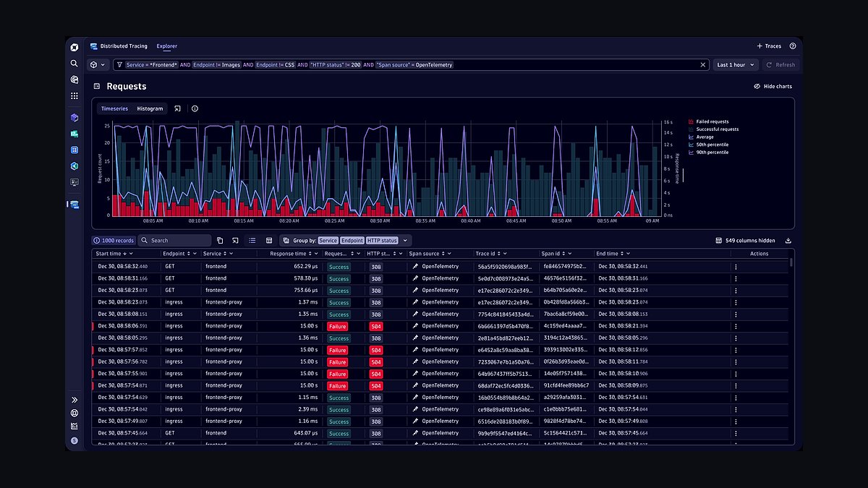The height and width of the screenshot is (488, 868).
Task: Click the Requests panel layout icon
Action: pyautogui.click(x=96, y=86)
